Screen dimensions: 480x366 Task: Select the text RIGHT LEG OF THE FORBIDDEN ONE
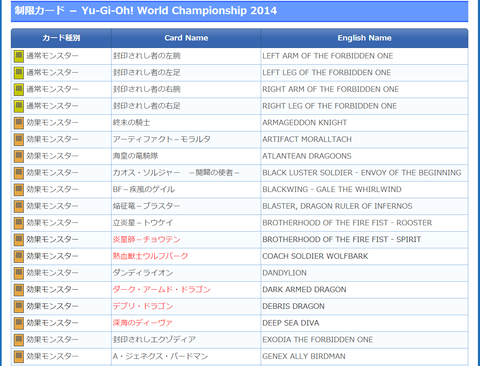(x=330, y=106)
